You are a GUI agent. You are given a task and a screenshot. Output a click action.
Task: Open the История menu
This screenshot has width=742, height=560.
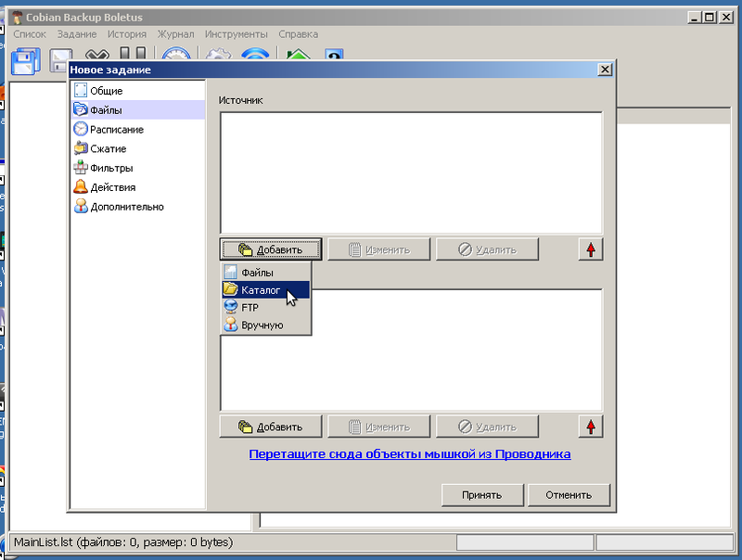click(127, 34)
